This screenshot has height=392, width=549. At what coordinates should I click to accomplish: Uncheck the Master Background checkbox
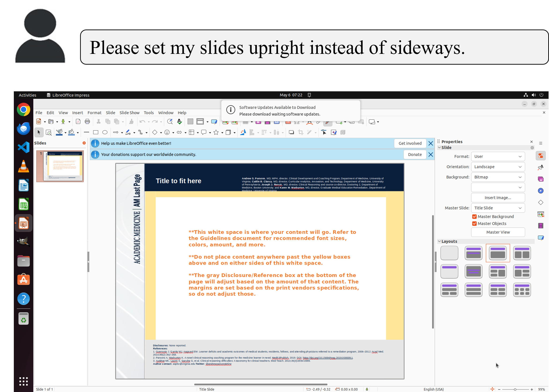(474, 217)
